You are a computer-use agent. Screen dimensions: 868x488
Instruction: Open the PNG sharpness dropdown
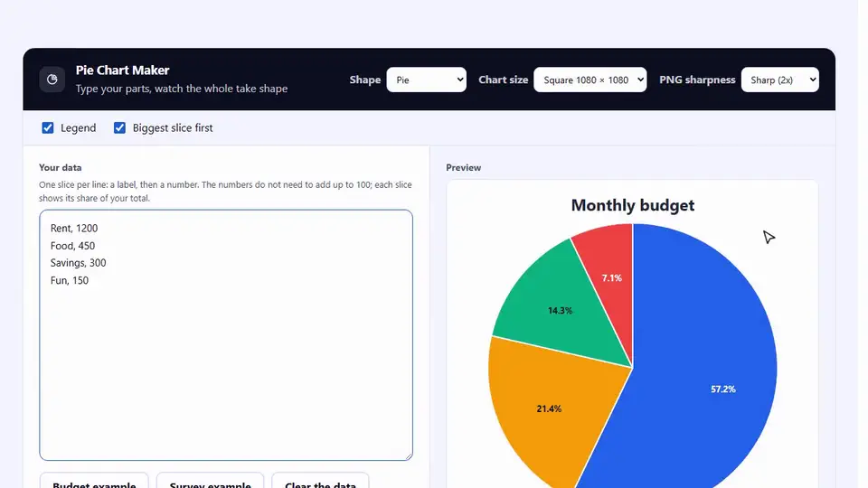[780, 80]
